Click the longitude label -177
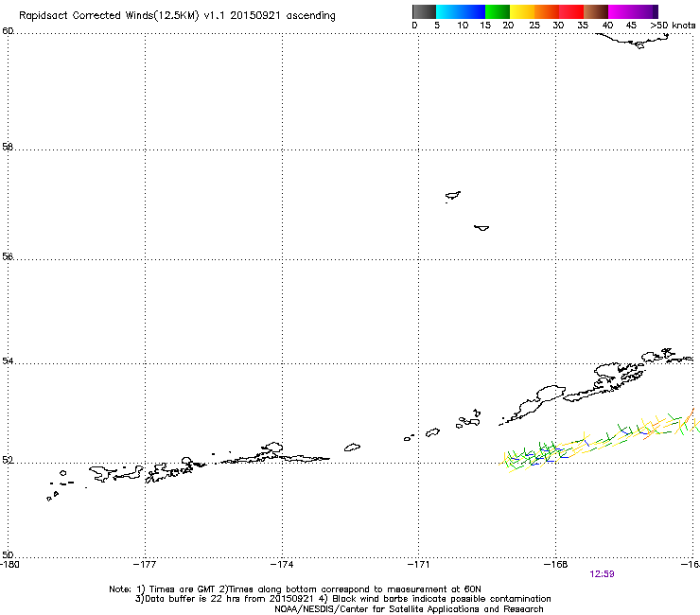700x615 pixels. click(x=145, y=565)
